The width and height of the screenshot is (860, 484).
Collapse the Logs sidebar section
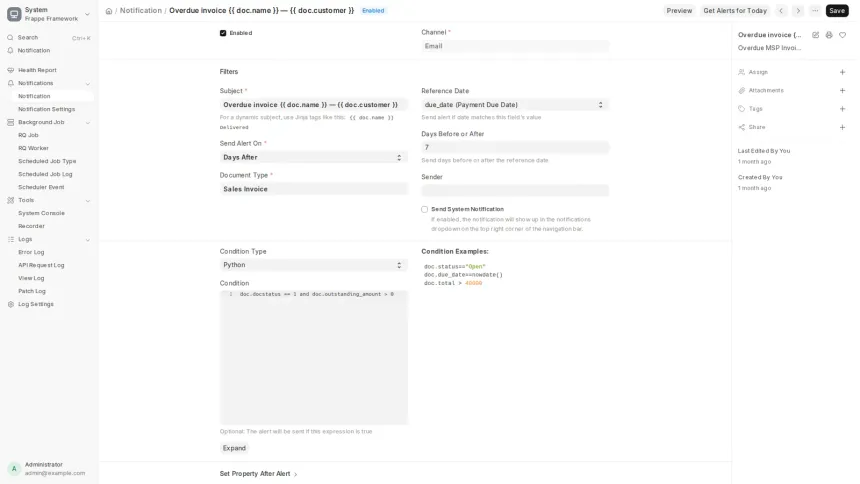pos(88,239)
